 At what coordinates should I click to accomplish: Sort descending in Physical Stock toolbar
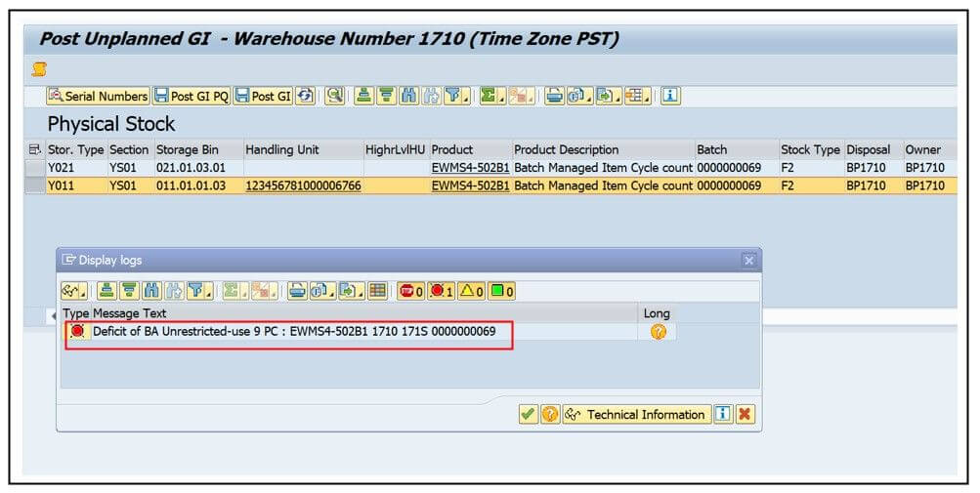pos(387,96)
